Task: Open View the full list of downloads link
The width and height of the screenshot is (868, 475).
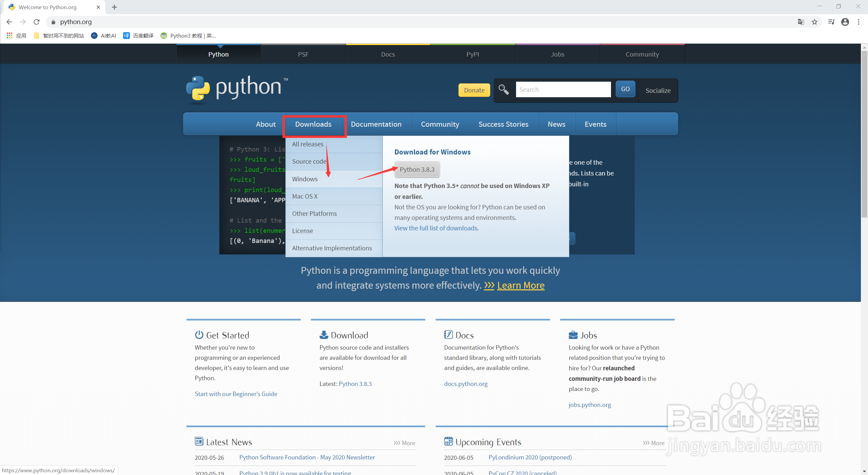Action: tap(436, 228)
